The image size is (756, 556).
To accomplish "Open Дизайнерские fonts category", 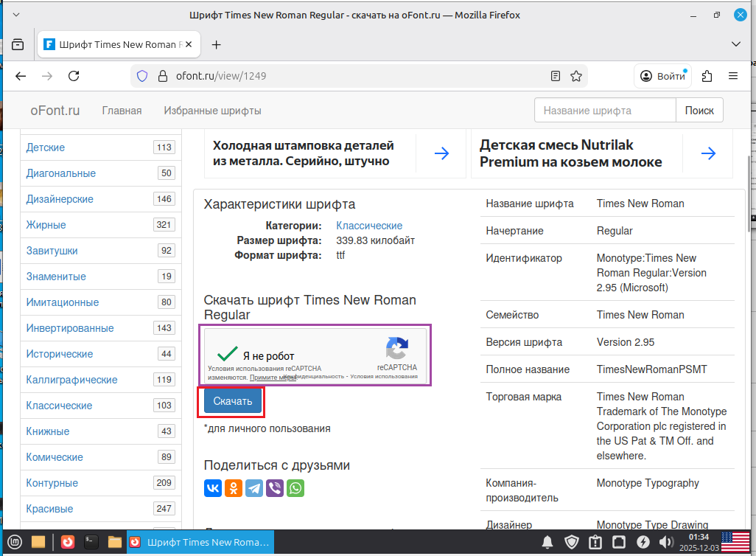I will (60, 199).
